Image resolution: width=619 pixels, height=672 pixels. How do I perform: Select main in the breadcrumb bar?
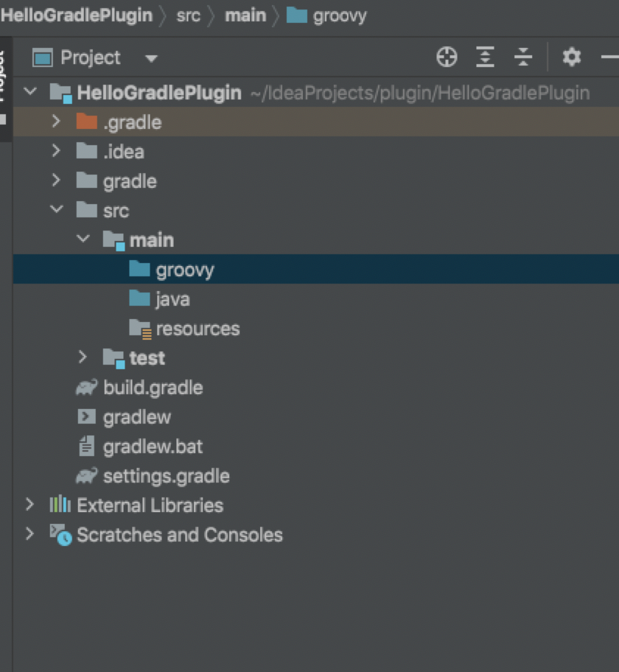(245, 16)
